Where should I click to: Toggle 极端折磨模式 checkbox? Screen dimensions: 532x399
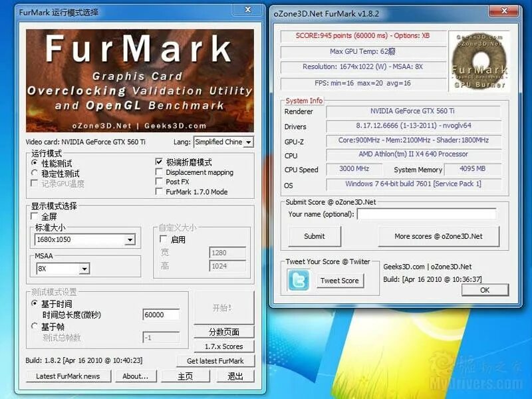click(159, 162)
